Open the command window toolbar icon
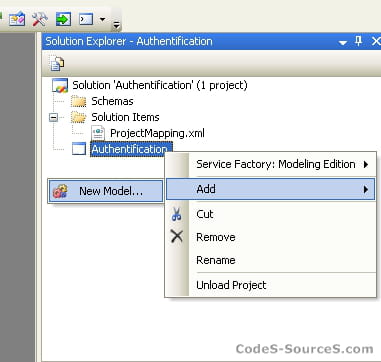381x362 pixels. tap(86, 19)
